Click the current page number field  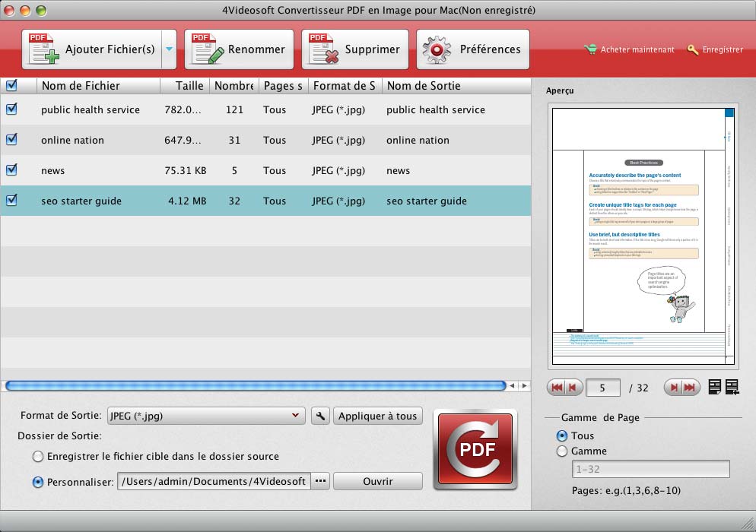point(603,388)
